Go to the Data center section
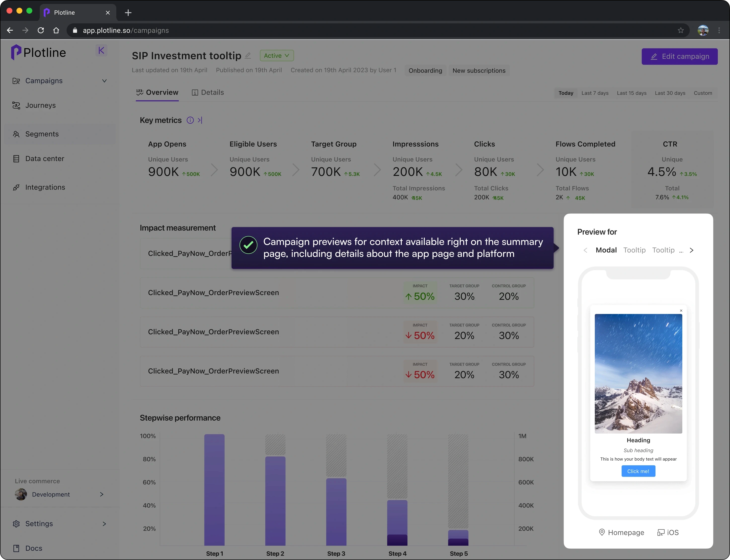This screenshot has height=560, width=730. tap(45, 159)
